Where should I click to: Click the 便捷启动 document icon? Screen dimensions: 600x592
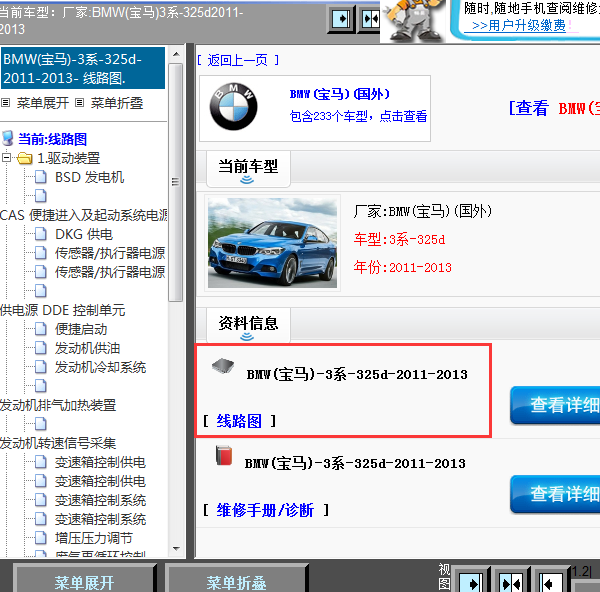pos(41,329)
